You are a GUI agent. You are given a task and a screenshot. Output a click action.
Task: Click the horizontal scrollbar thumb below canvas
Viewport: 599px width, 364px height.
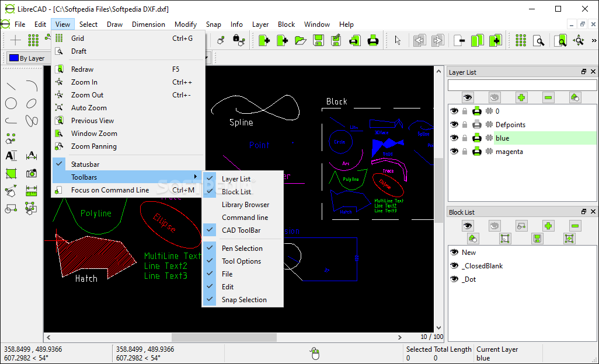tap(224, 337)
